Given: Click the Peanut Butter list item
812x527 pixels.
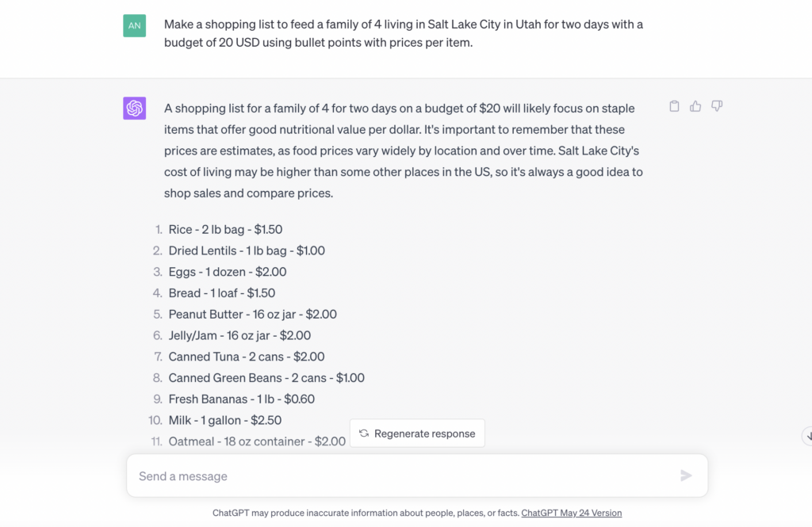Looking at the screenshot, I should (252, 315).
